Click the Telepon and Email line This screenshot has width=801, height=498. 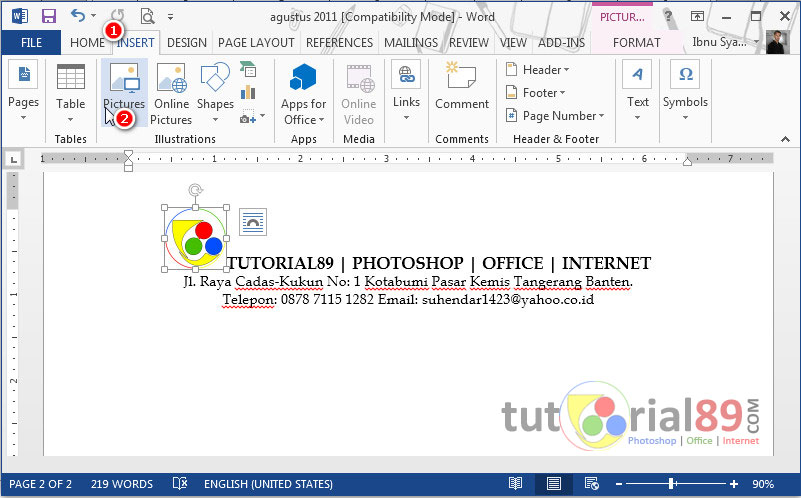coord(408,299)
